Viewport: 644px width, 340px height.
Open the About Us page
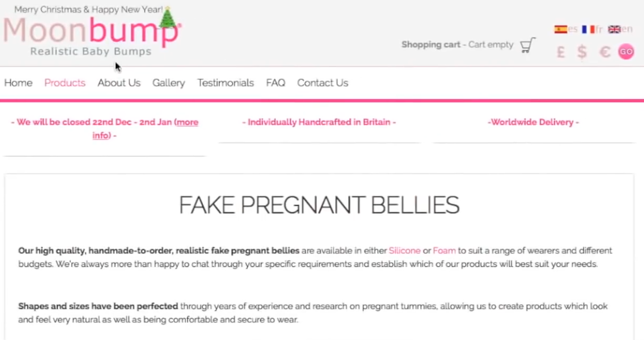point(119,83)
